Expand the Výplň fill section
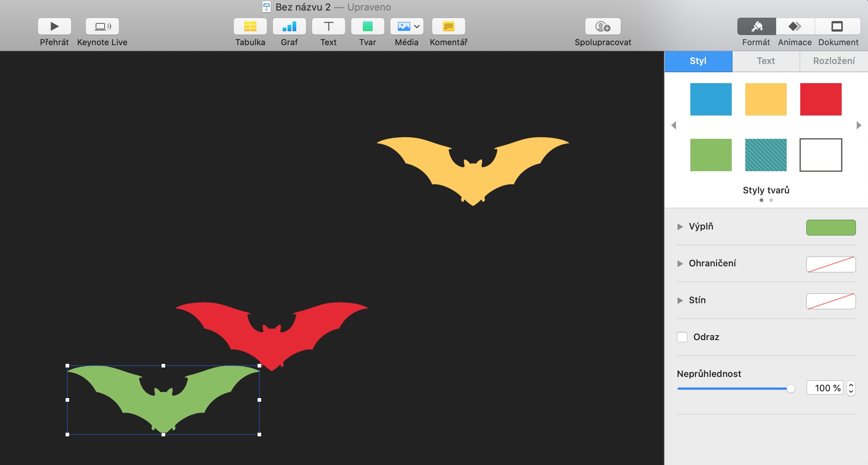This screenshot has height=465, width=868. (x=680, y=226)
